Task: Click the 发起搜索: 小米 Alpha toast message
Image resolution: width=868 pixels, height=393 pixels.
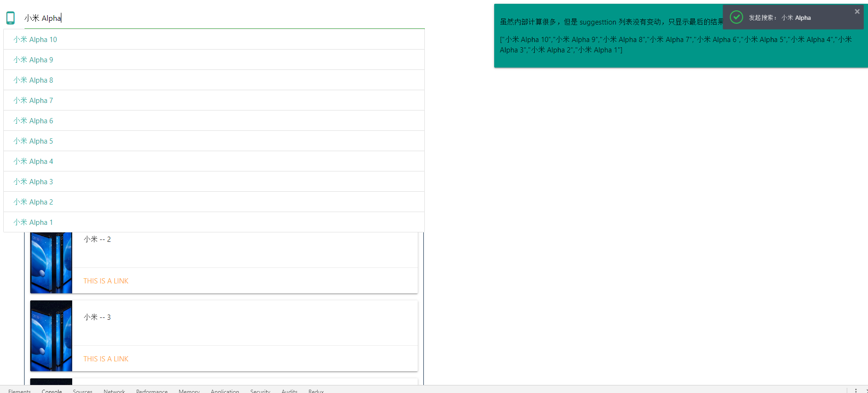Action: click(x=780, y=17)
